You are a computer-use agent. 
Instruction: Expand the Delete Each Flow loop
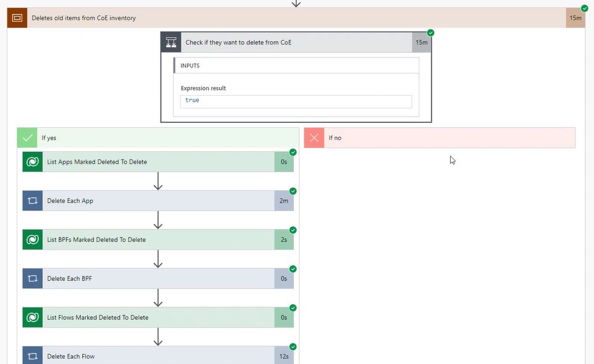(x=158, y=356)
